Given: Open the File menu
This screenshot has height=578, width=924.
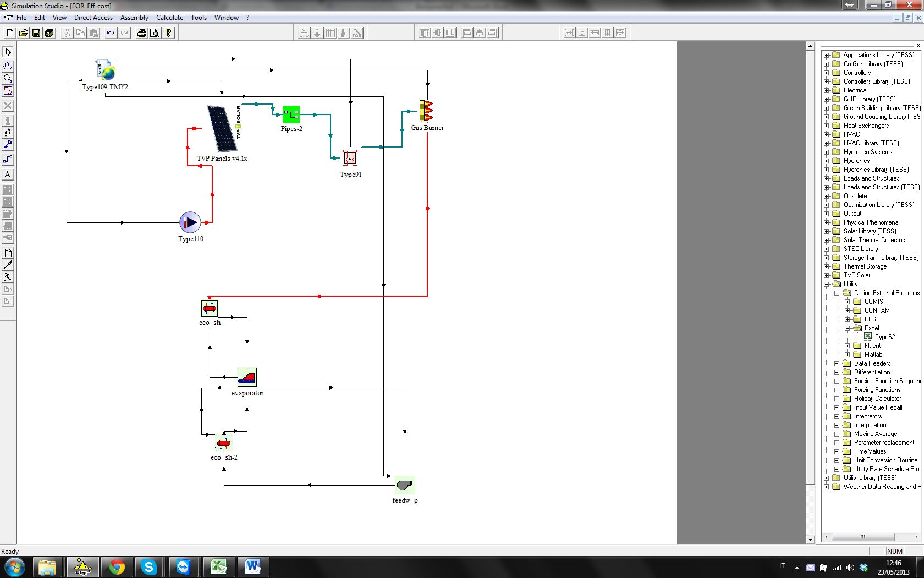Looking at the screenshot, I should 21,18.
